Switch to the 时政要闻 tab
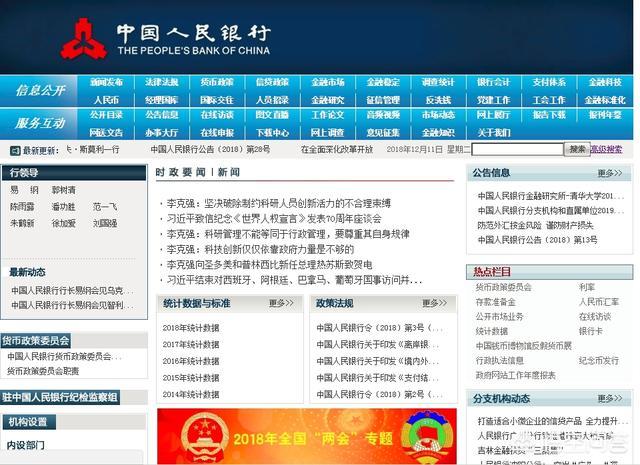The width and height of the screenshot is (640, 465). tap(180, 172)
